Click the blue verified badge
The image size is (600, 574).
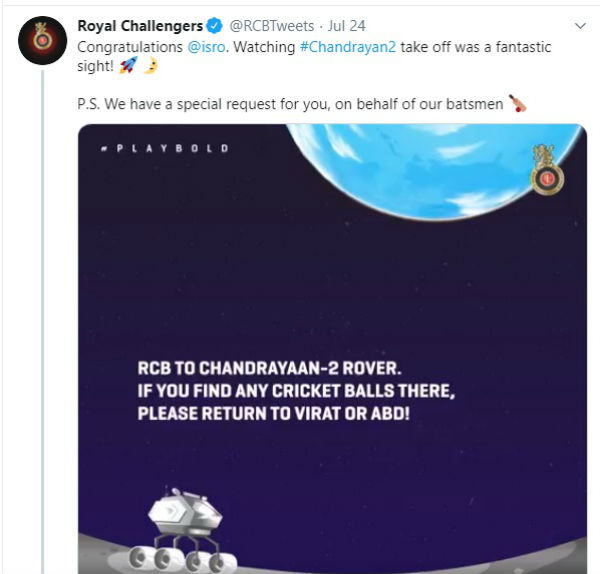pyautogui.click(x=215, y=26)
